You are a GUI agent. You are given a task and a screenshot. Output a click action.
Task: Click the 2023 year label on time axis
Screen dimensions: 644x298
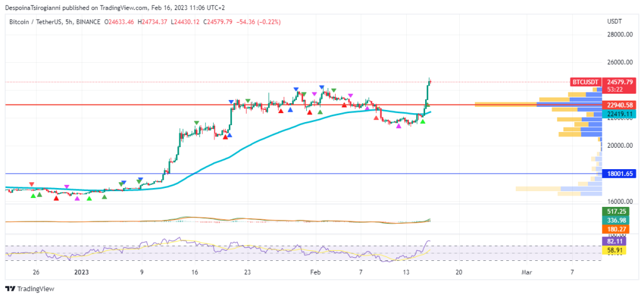(x=82, y=273)
